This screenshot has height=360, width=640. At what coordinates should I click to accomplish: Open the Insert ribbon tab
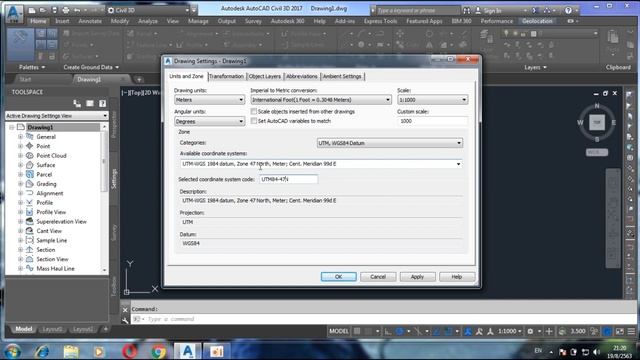[x=62, y=21]
